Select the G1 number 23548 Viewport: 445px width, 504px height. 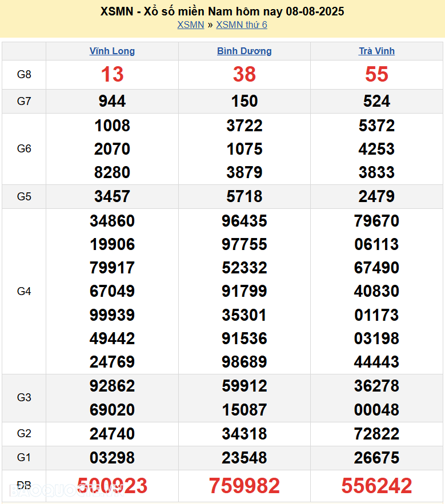click(x=244, y=458)
